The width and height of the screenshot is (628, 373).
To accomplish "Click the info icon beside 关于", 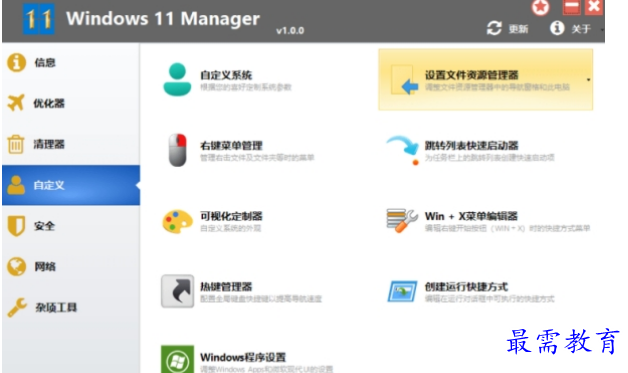I will coord(557,28).
